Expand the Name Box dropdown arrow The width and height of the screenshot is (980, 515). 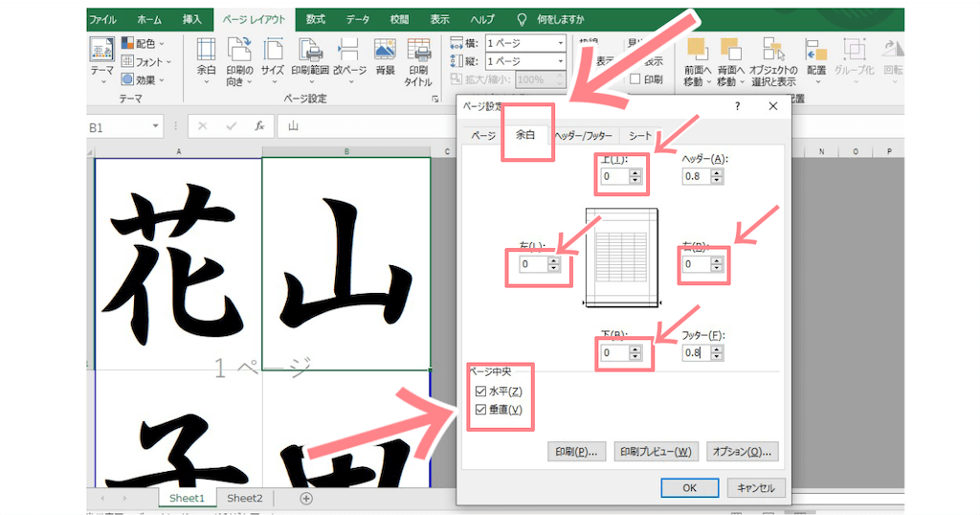coord(156,126)
